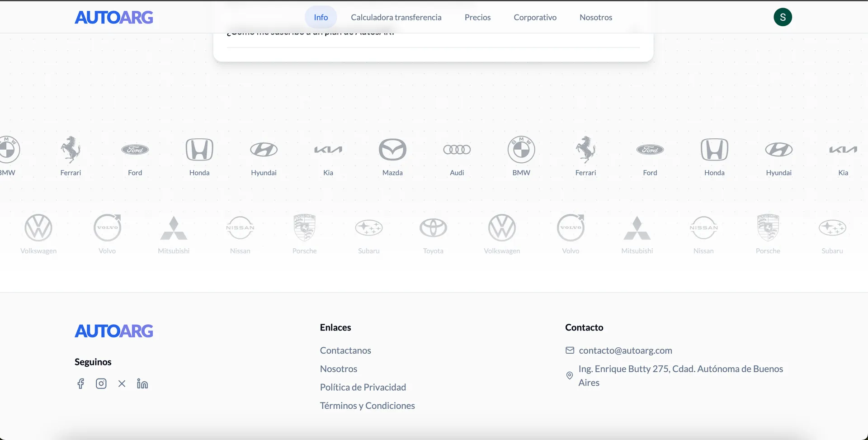
Task: Go to the Precios tab
Action: [477, 17]
